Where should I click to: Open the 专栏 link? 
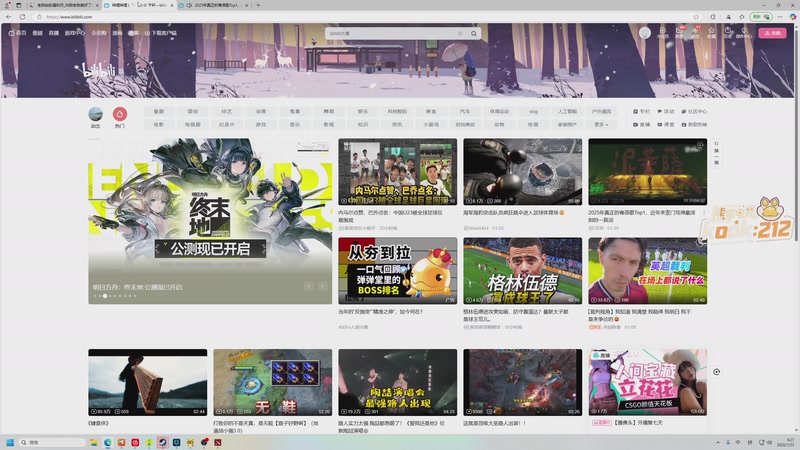641,111
